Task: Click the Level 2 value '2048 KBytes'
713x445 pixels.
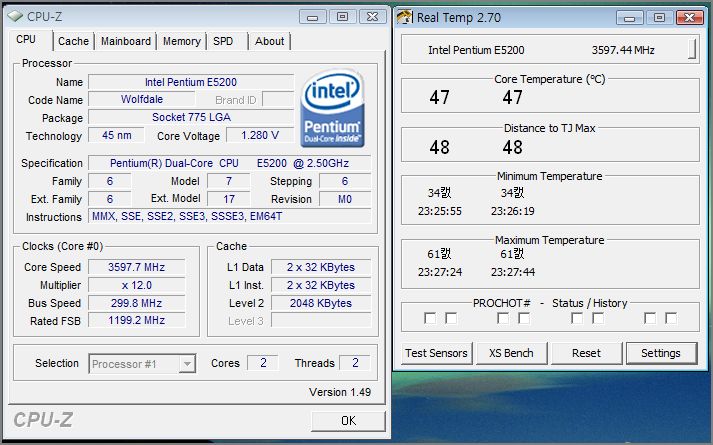Action: (321, 303)
